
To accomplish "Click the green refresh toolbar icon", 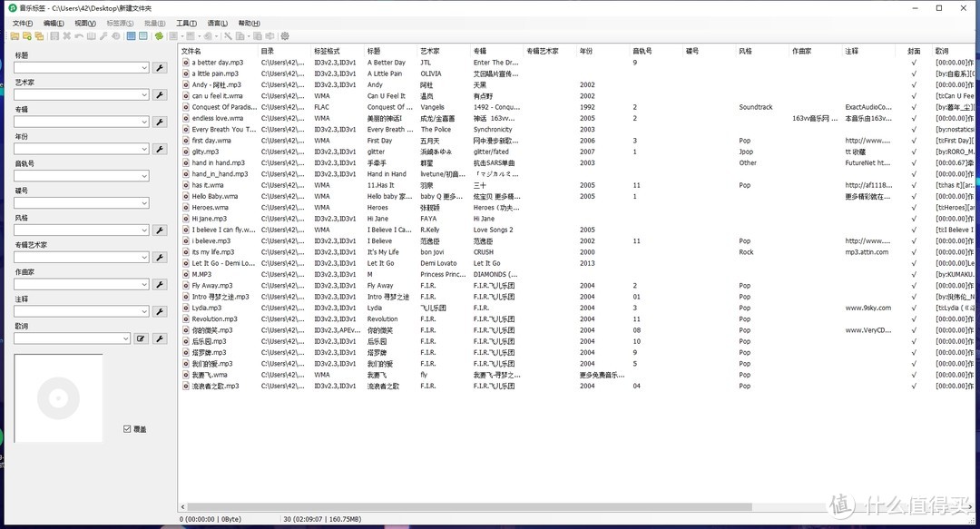I will click(159, 36).
